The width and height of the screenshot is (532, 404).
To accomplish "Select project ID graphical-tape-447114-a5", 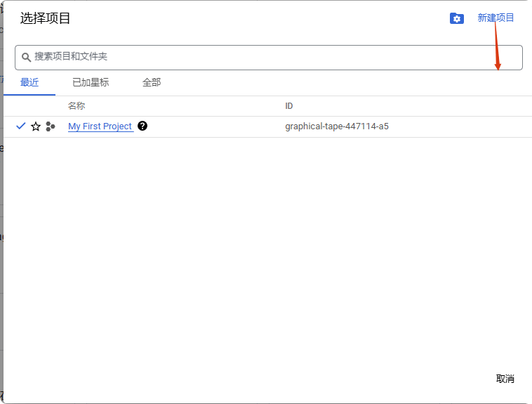I will tap(337, 126).
